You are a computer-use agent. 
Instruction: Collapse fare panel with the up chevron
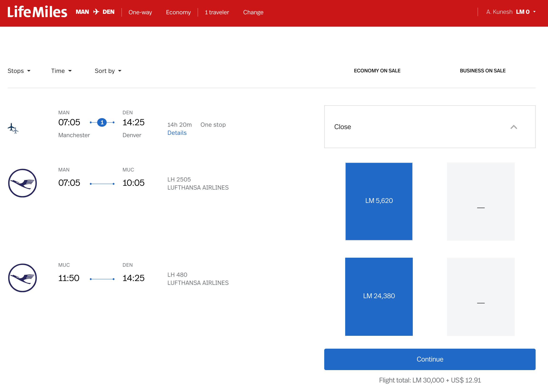tap(514, 127)
